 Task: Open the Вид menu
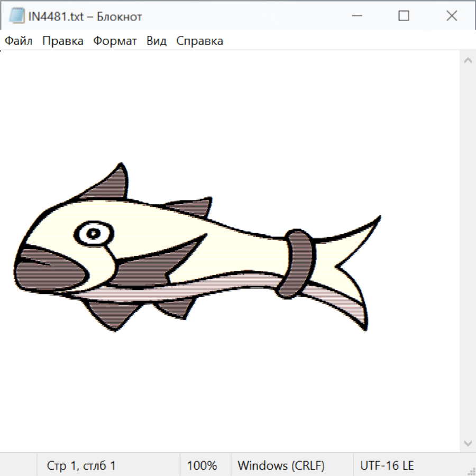(x=156, y=41)
